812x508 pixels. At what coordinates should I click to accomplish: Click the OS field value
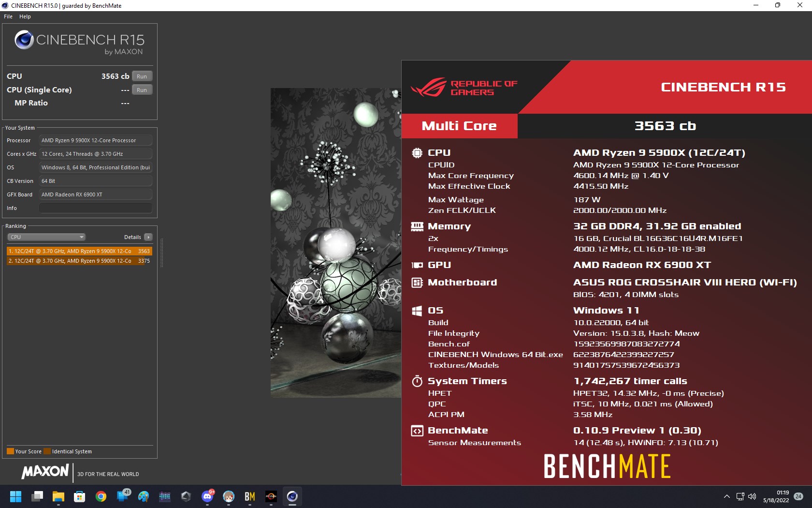coord(96,167)
